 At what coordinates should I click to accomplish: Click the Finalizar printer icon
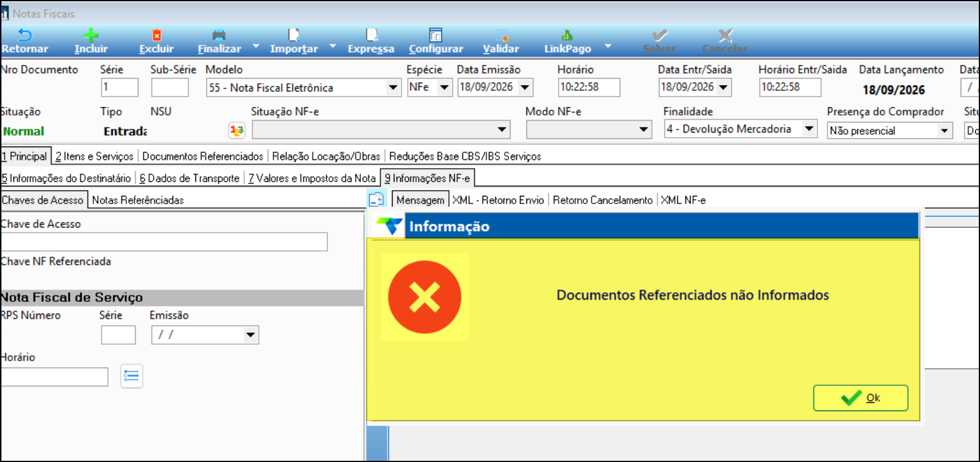point(219,35)
